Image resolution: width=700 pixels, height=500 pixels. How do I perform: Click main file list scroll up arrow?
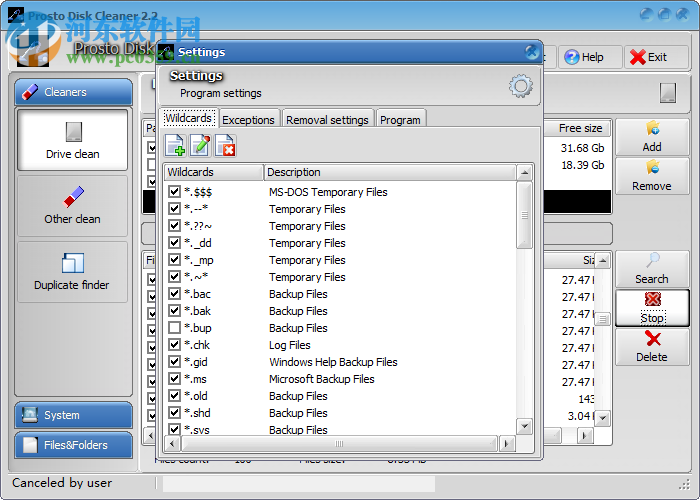click(603, 261)
